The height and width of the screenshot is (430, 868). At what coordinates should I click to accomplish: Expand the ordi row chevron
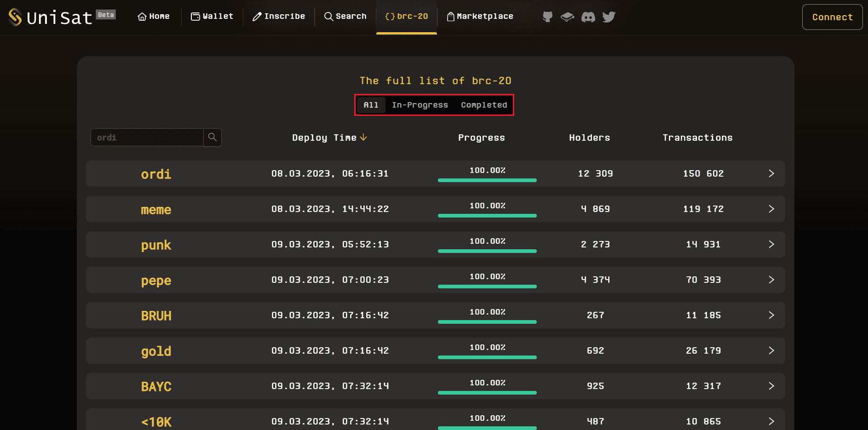[x=771, y=173]
